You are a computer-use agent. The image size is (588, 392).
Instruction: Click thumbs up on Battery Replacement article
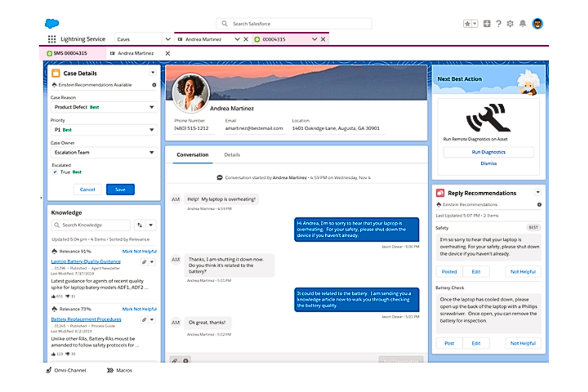click(x=54, y=354)
